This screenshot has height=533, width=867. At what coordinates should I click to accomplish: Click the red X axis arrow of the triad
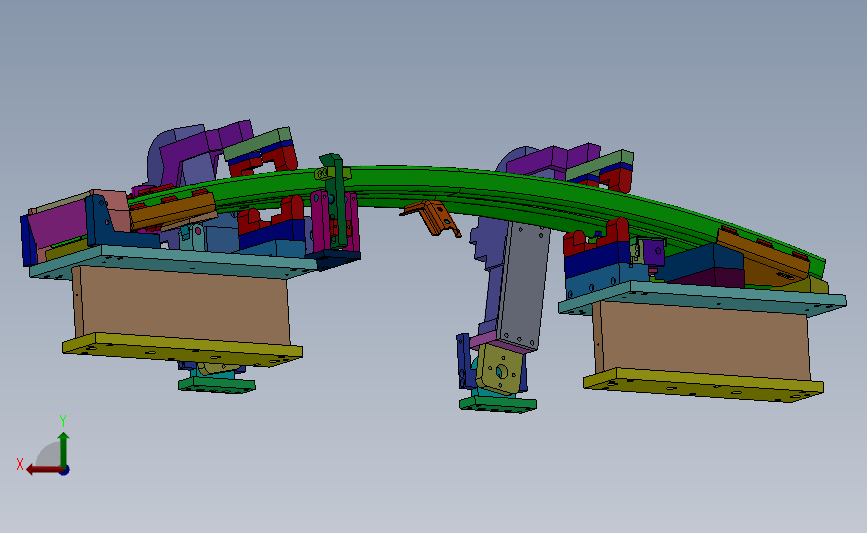click(x=43, y=470)
